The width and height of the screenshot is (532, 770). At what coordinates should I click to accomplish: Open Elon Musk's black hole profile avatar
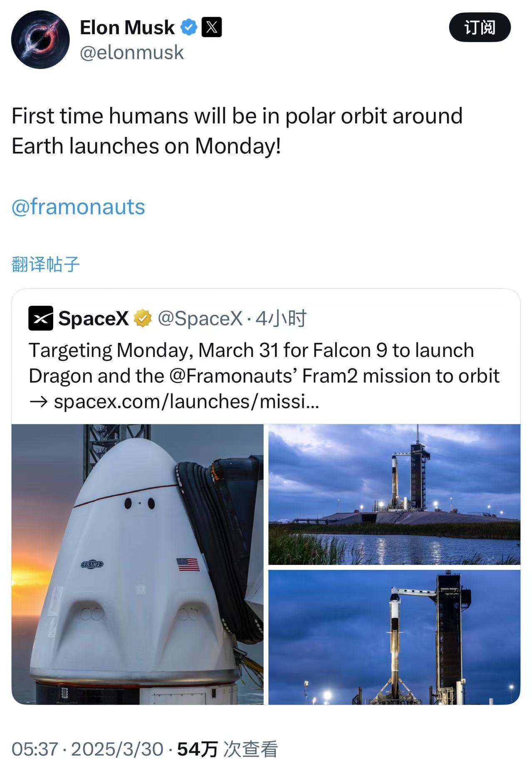(x=40, y=40)
